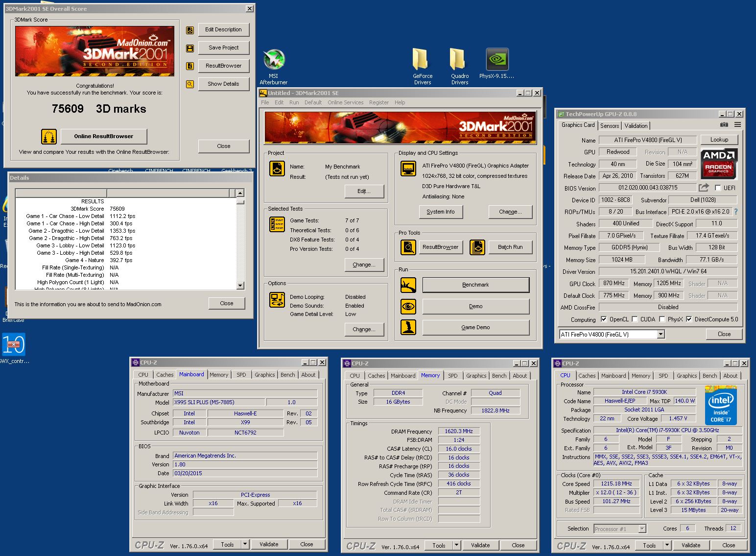
Task: Click the Selected Tests checklist icon
Action: point(278,224)
